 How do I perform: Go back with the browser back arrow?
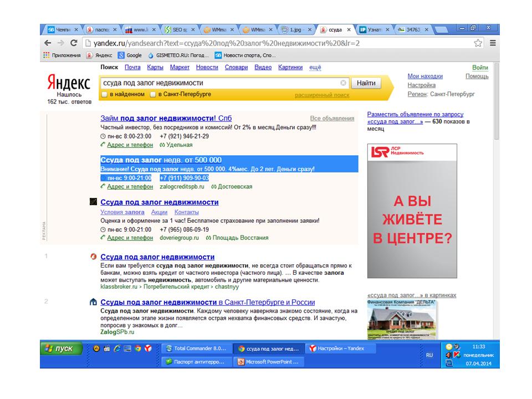48,43
